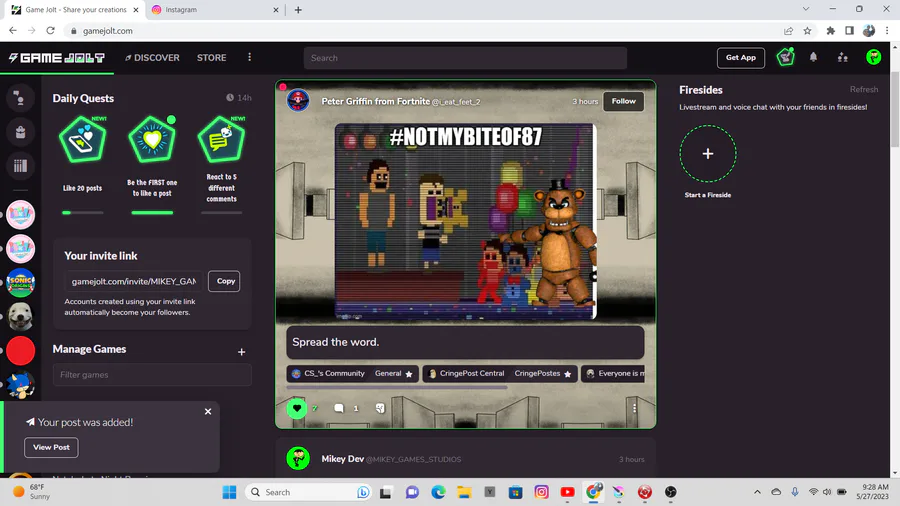Click the Game Jolt search field
This screenshot has height=506, width=900.
coord(465,58)
